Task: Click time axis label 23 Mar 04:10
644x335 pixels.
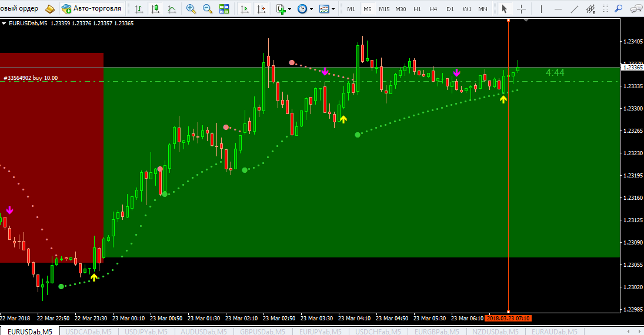Action: tap(354, 318)
